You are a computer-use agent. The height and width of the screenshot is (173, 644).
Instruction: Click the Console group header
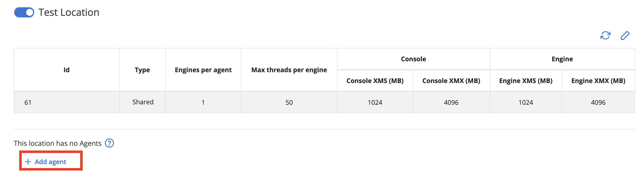[x=413, y=59]
